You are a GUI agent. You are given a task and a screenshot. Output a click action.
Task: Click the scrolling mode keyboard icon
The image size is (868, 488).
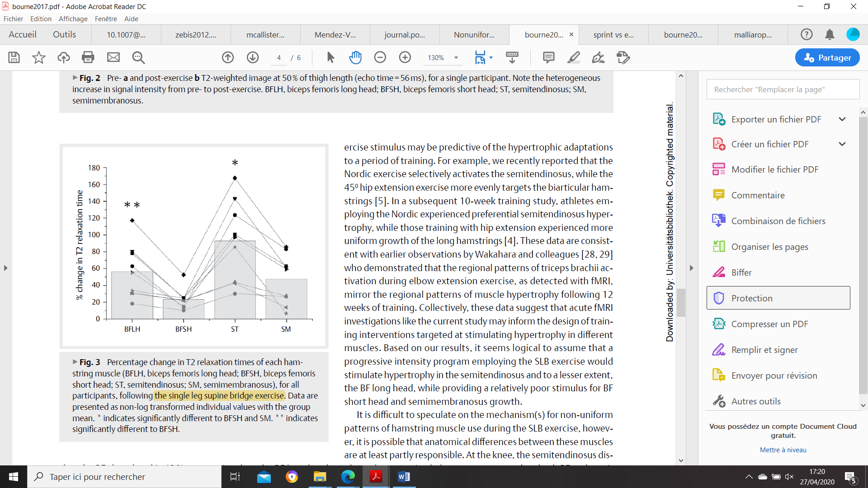point(512,57)
